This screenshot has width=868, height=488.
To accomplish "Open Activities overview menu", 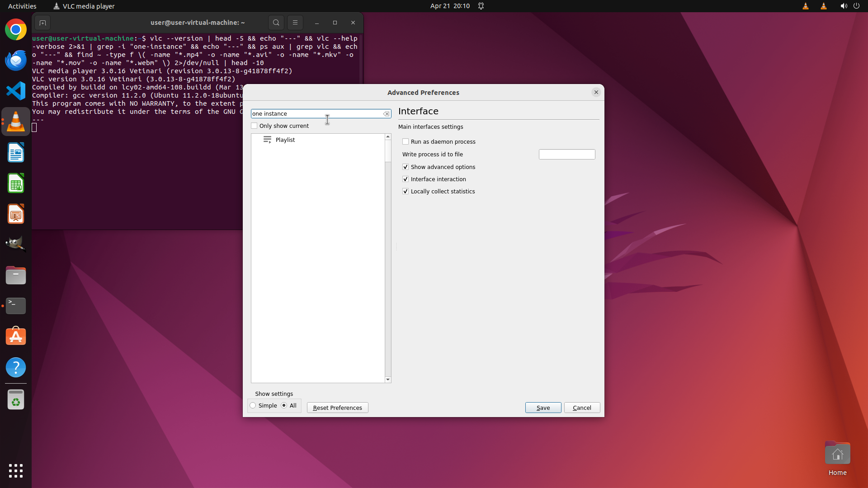I will pos(22,6).
